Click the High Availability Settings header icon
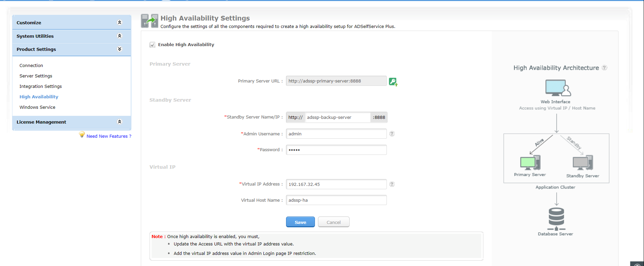The image size is (644, 266). (150, 21)
